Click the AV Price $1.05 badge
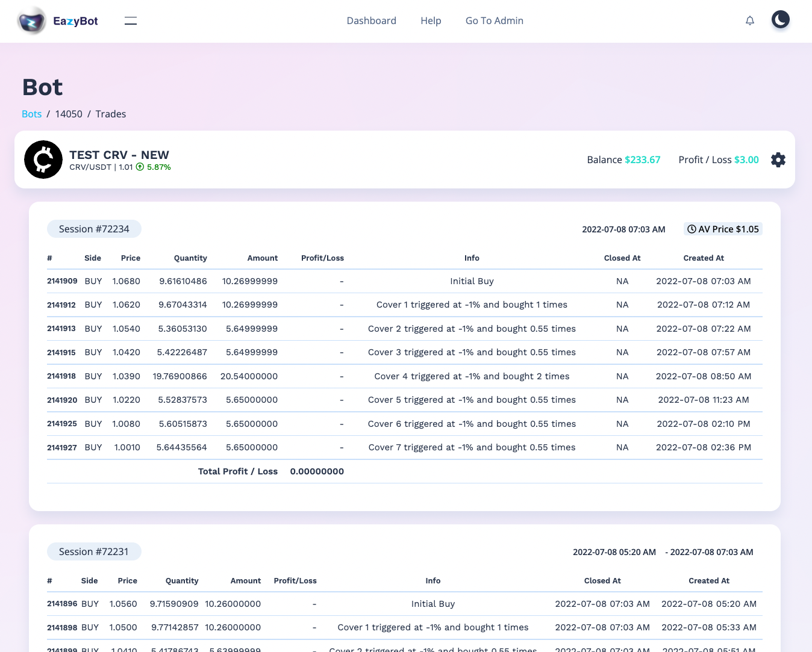This screenshot has height=652, width=812. coord(723,229)
